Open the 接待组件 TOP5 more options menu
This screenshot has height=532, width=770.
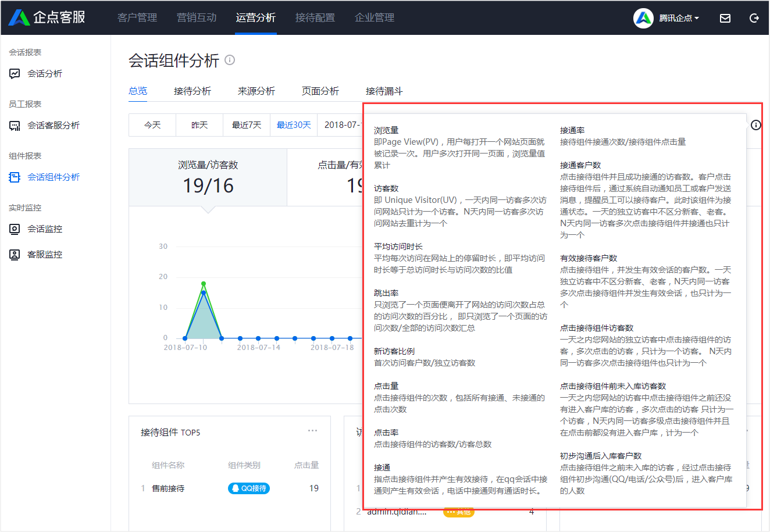click(x=312, y=431)
